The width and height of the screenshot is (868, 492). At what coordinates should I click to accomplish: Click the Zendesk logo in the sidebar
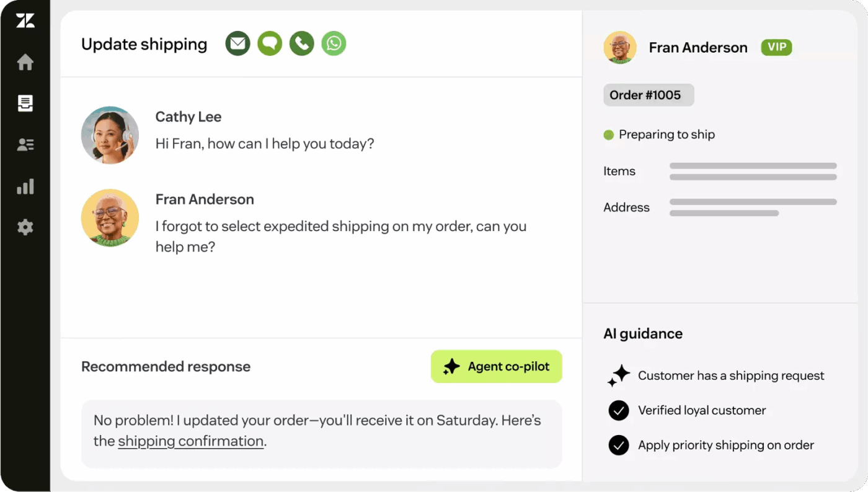[x=25, y=20]
